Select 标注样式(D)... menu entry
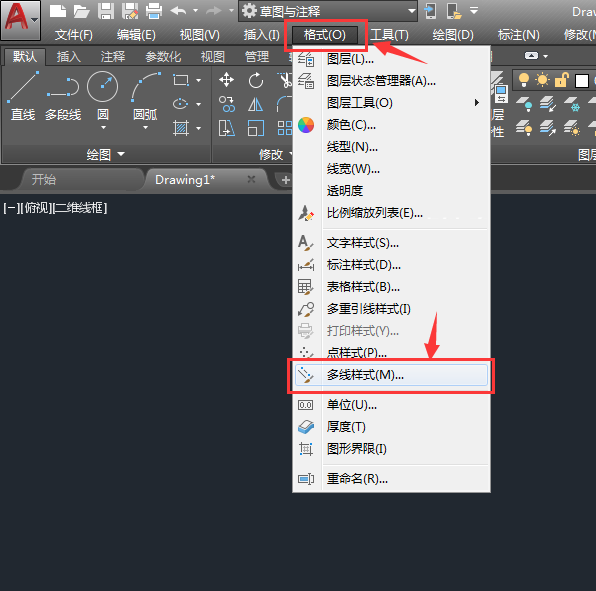Viewport: 596px width, 591px height. point(391,265)
